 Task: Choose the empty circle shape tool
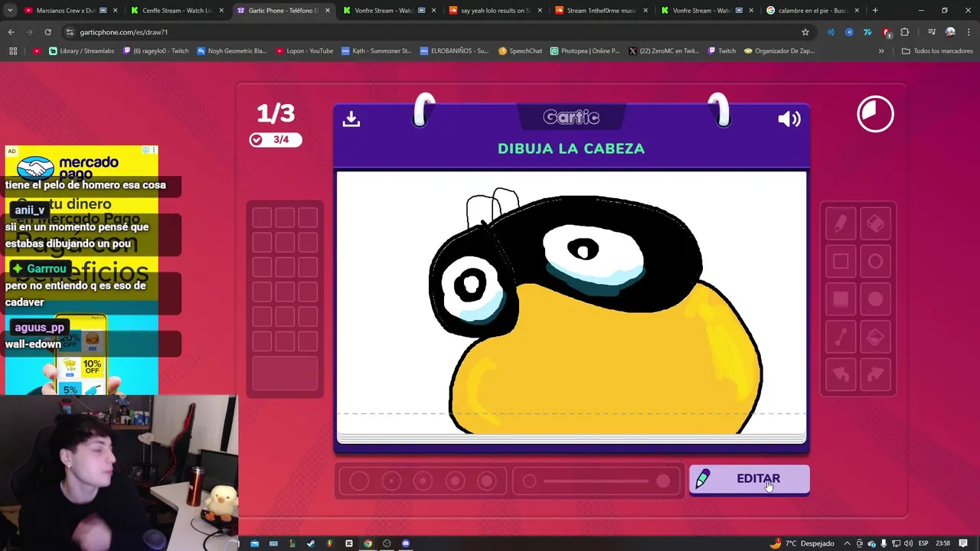(x=875, y=262)
